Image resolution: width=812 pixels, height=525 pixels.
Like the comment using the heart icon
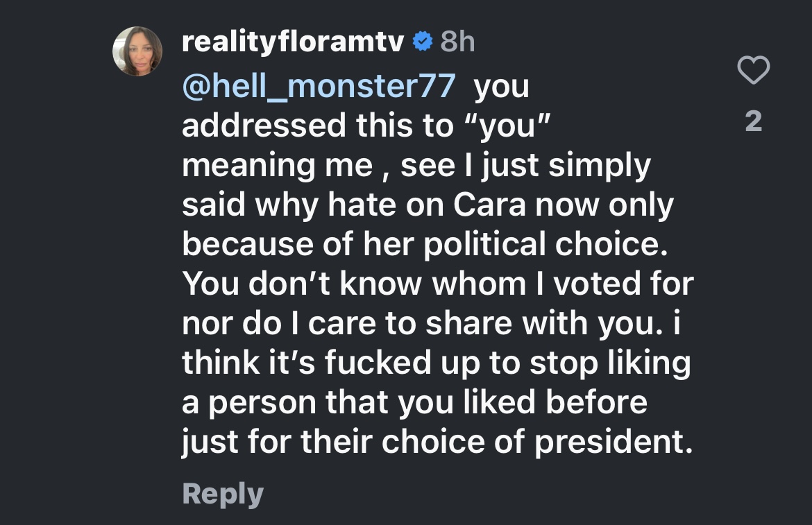[x=754, y=70]
